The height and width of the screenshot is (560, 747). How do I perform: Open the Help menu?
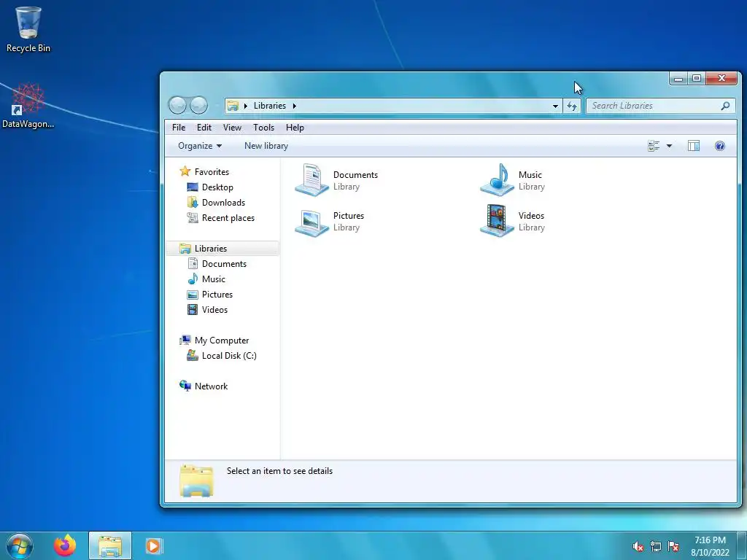[x=295, y=128]
